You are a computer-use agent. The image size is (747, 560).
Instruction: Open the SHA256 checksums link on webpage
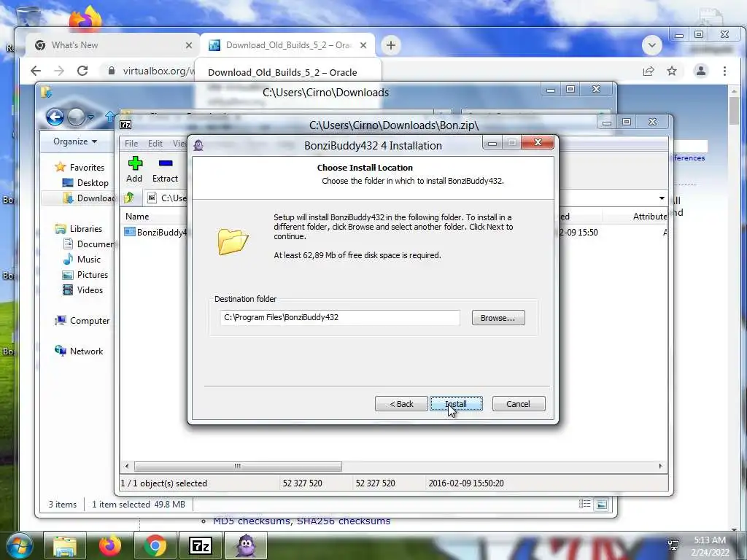click(343, 521)
